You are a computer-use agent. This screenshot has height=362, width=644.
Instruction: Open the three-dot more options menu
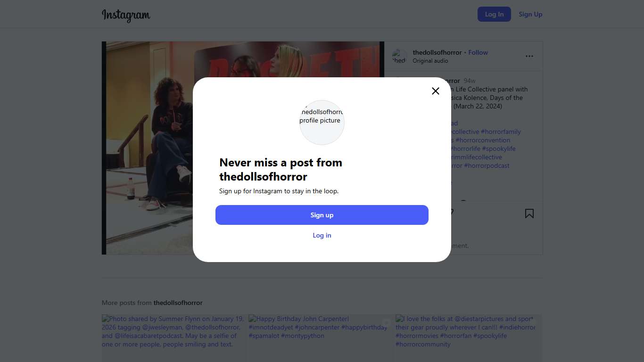click(529, 56)
